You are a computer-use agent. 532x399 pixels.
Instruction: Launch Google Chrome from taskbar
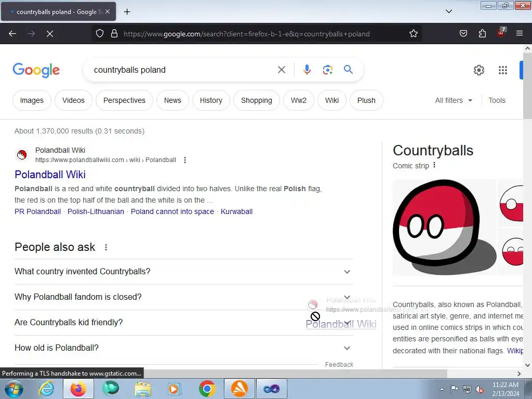[x=207, y=389]
